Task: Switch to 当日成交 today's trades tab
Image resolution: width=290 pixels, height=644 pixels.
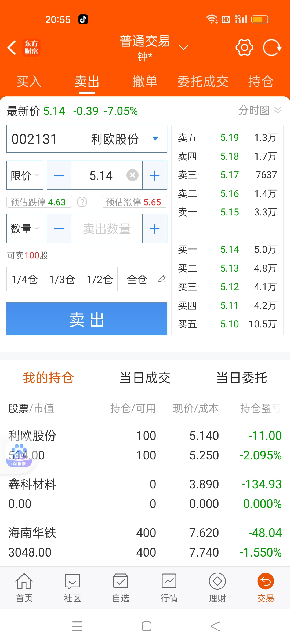Action: pyautogui.click(x=145, y=378)
